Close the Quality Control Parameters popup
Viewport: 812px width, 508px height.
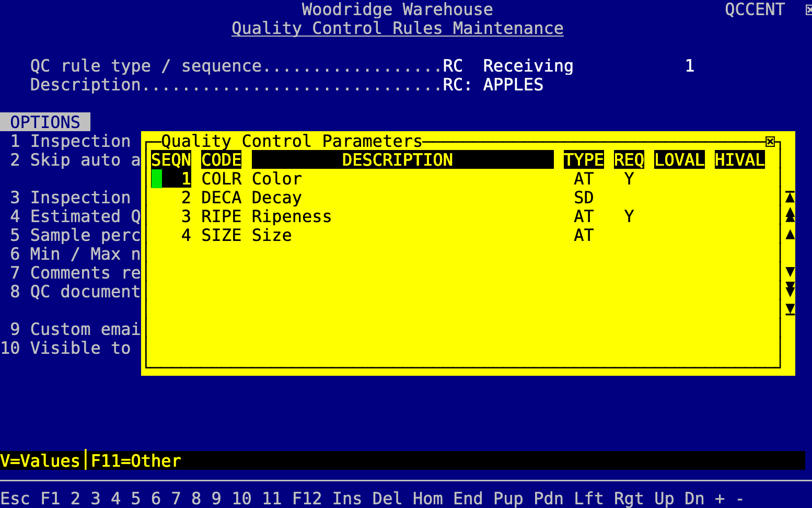(770, 142)
